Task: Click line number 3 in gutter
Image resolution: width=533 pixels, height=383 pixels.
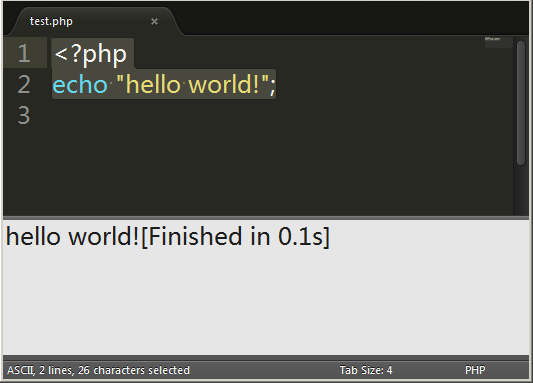Action: coord(24,115)
